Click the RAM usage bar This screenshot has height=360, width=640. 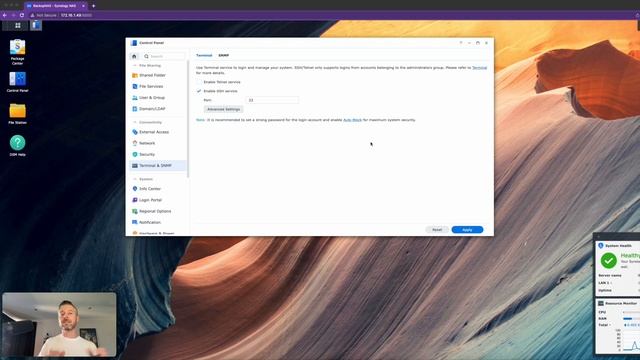pos(631,318)
